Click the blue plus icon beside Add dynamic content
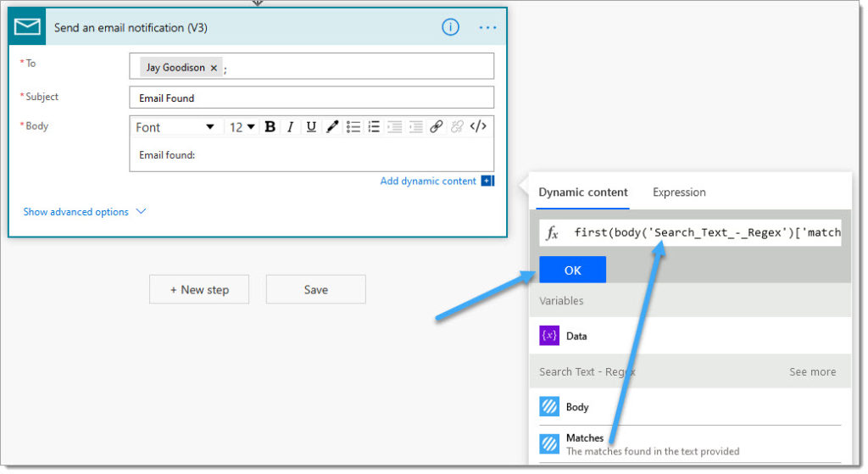The width and height of the screenshot is (868, 474). point(487,181)
